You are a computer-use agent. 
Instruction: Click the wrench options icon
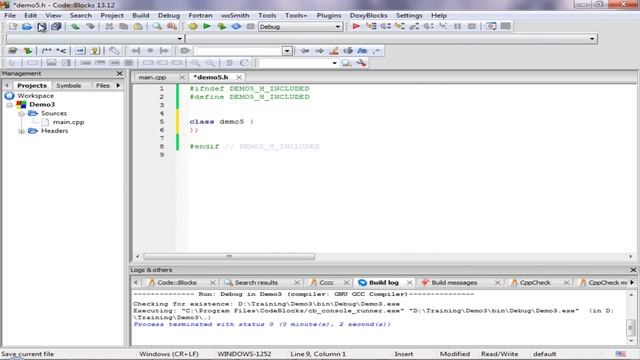(361, 63)
